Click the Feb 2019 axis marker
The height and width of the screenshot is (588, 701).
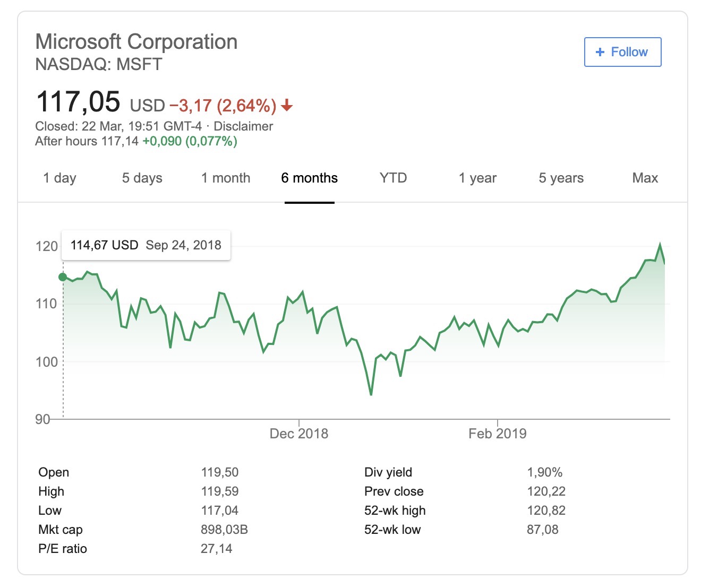click(498, 434)
